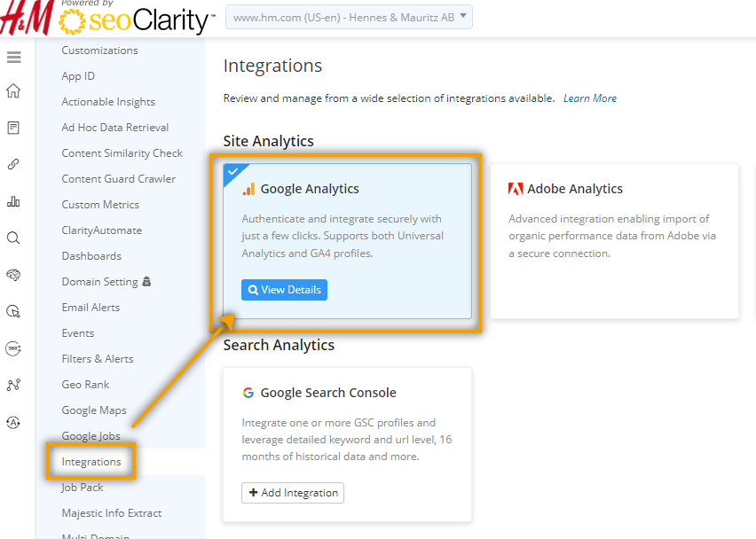Screen dimensions: 756x539
Task: Open the bar chart icon
Action: 13,201
